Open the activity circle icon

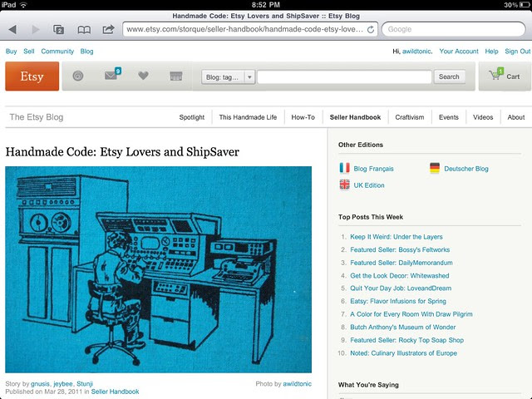[x=78, y=76]
